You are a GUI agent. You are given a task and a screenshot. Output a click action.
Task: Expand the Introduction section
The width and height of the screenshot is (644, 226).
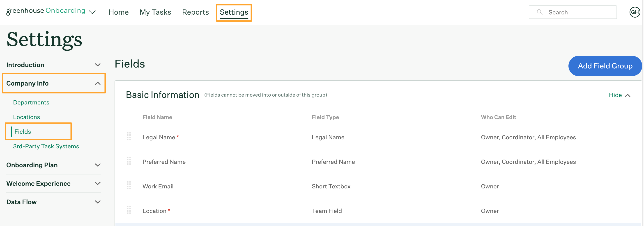point(53,65)
